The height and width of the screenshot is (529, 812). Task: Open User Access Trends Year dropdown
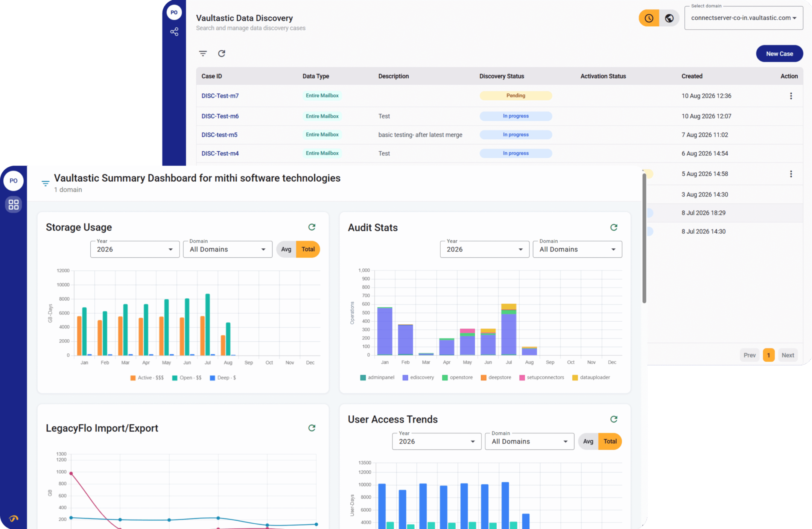[x=437, y=441]
